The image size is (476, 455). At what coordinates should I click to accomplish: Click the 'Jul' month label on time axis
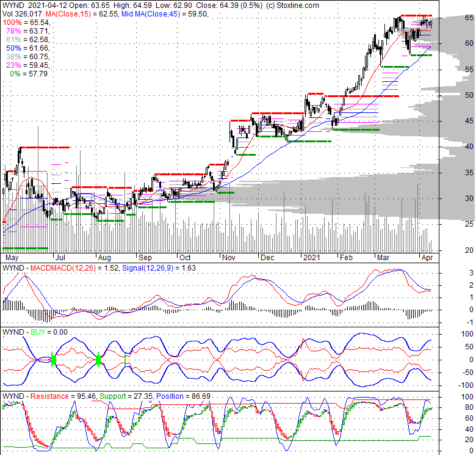tap(60, 258)
